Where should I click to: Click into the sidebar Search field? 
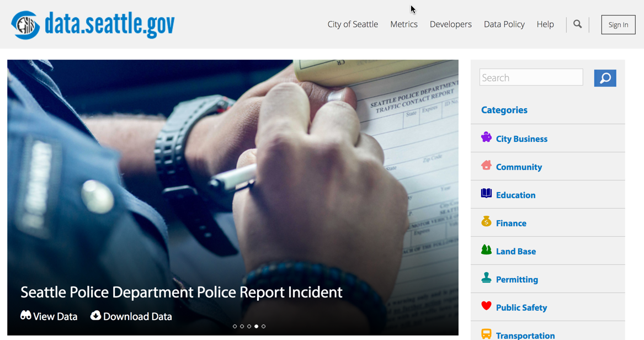point(531,78)
